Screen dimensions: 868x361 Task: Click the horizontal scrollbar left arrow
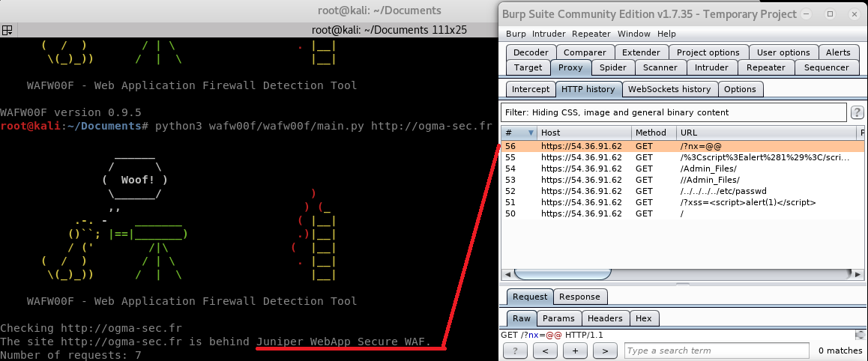507,274
